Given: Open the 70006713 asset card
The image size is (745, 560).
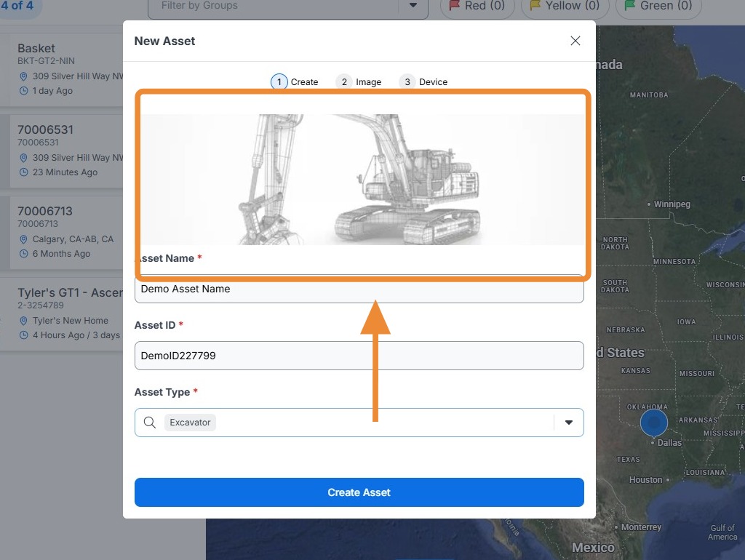Looking at the screenshot, I should pyautogui.click(x=62, y=233).
